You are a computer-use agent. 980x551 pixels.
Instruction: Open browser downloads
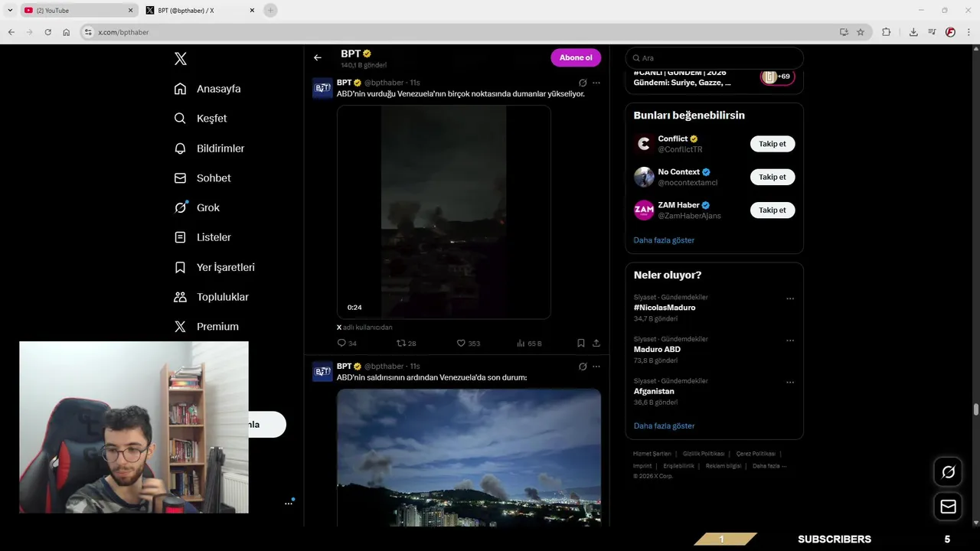coord(913,32)
